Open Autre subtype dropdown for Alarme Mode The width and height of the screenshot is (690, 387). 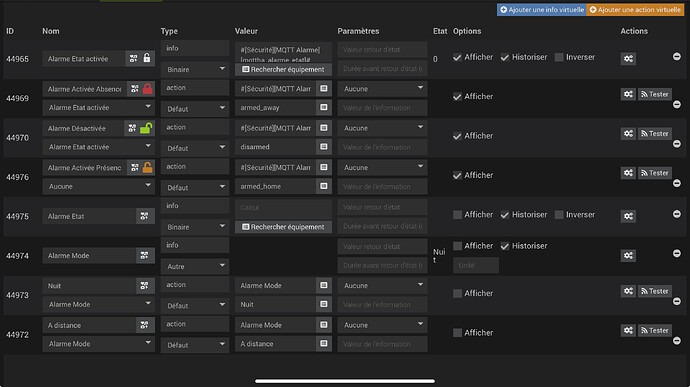[x=195, y=266]
